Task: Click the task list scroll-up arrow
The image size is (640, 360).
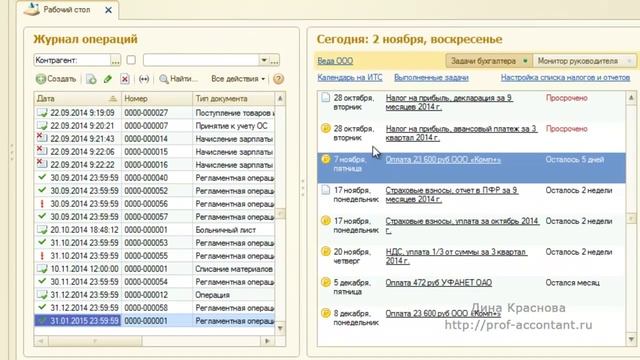Action: coord(631,98)
